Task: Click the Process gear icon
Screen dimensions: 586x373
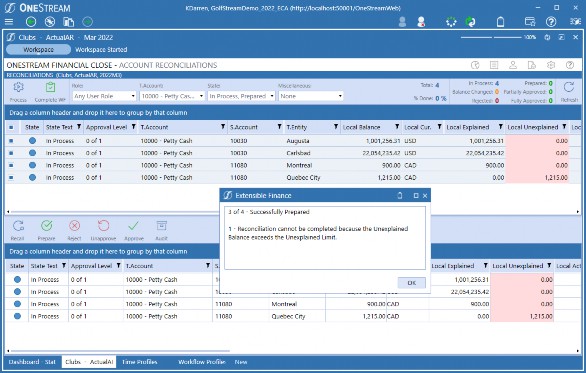Action: [18, 88]
